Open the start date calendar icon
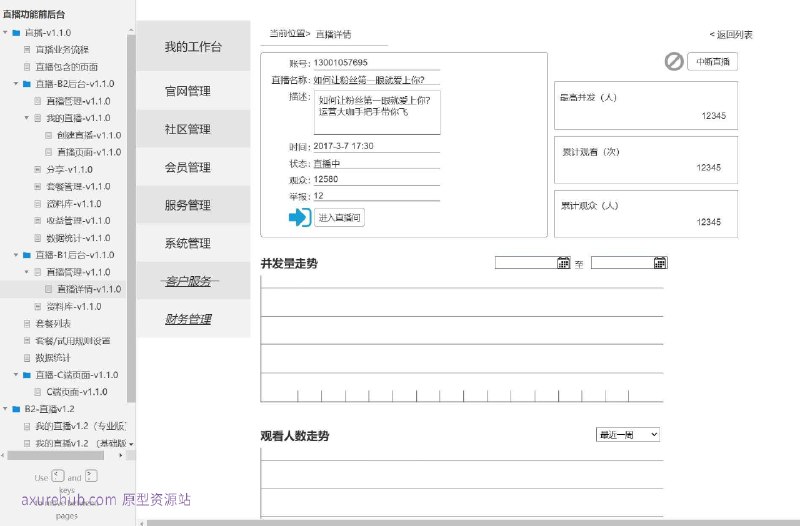Screen dimensions: 800x526 click(x=563, y=262)
